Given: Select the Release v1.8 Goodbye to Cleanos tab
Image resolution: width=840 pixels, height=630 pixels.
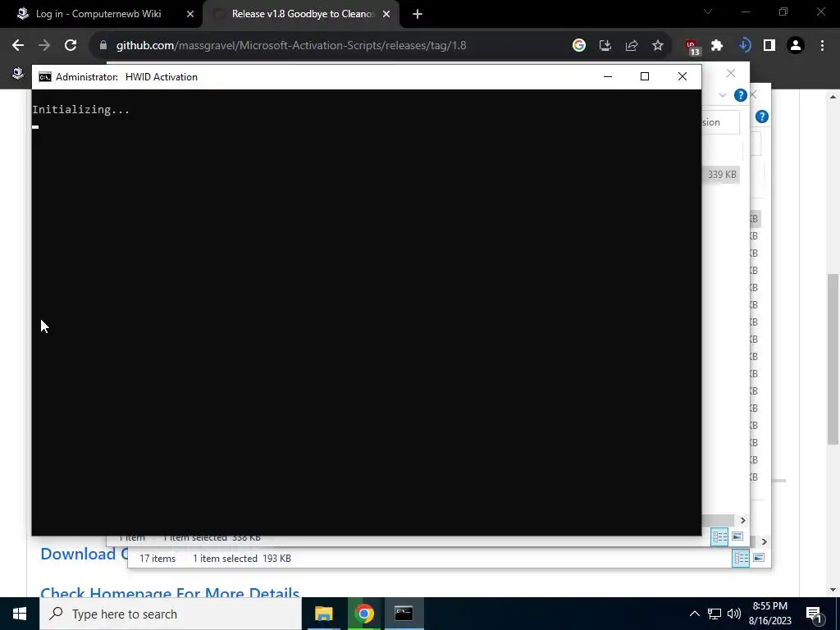Looking at the screenshot, I should click(303, 14).
